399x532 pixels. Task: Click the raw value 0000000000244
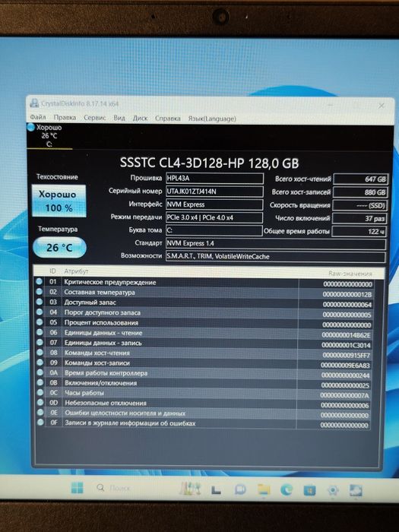(x=345, y=375)
